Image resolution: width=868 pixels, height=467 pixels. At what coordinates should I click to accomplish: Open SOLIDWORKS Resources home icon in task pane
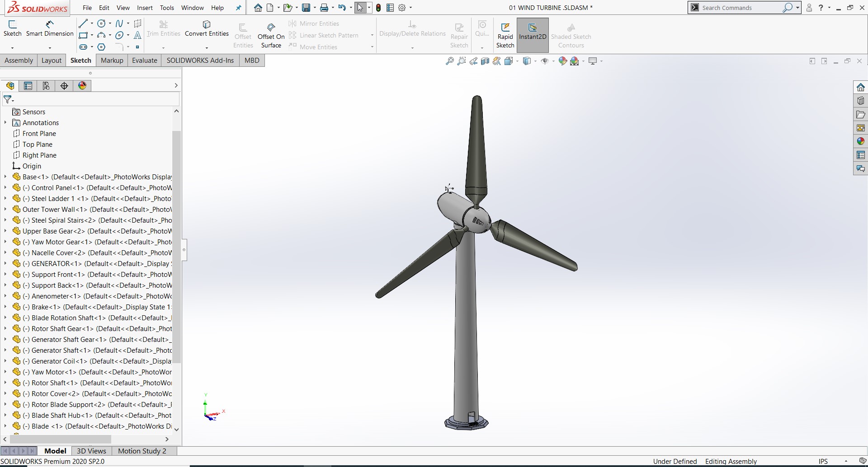tap(861, 87)
